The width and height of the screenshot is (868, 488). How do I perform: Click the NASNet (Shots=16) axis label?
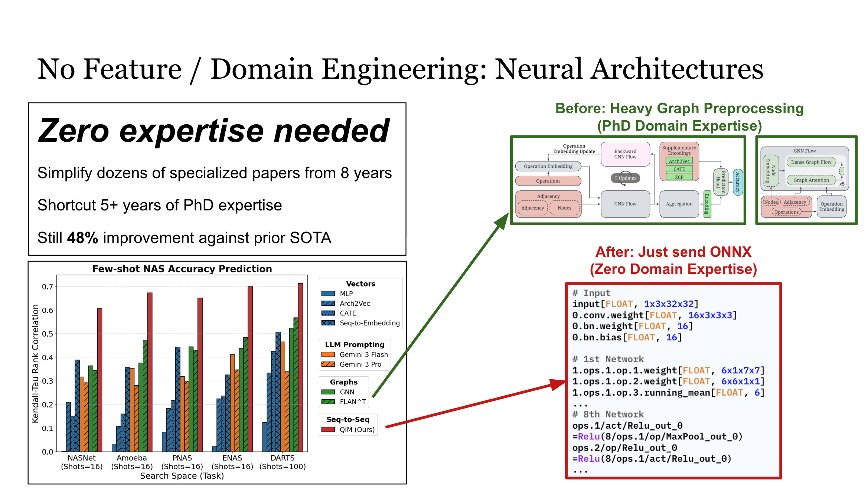click(x=82, y=462)
